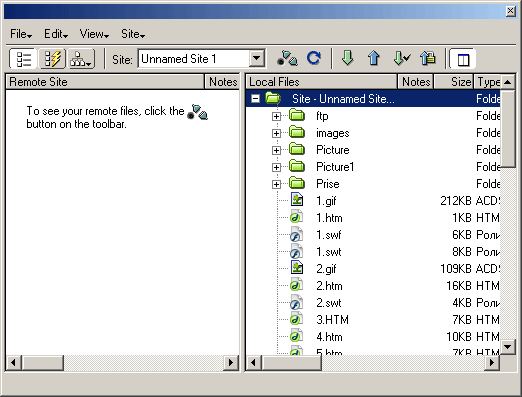Get files with green down arrow
Viewport: 522px width, 397px height.
click(x=348, y=58)
